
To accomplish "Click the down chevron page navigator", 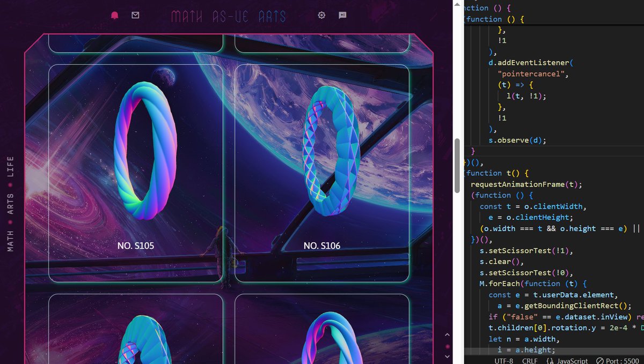I will pos(447,356).
